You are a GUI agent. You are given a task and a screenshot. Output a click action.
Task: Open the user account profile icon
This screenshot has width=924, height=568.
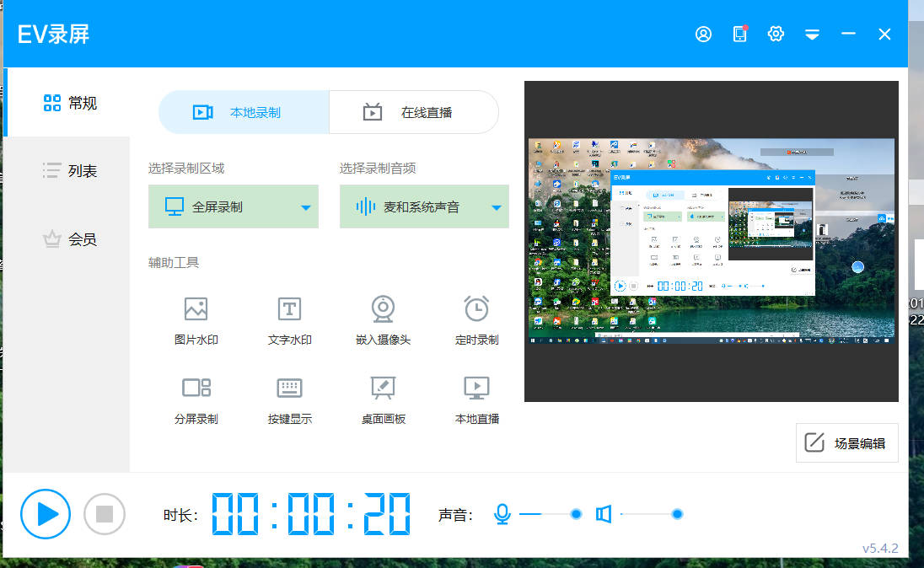(703, 34)
